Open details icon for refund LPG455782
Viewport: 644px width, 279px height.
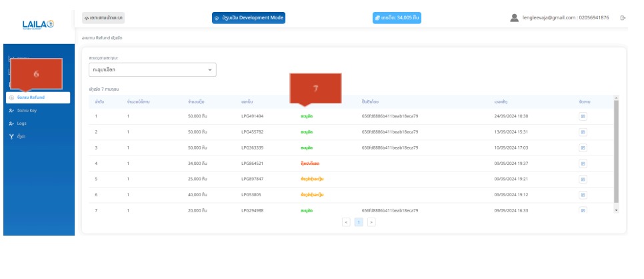(x=583, y=132)
